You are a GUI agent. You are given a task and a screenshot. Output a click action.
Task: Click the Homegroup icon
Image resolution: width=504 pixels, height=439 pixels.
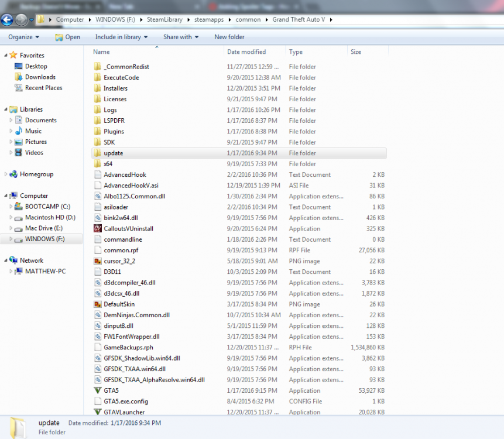coord(13,174)
